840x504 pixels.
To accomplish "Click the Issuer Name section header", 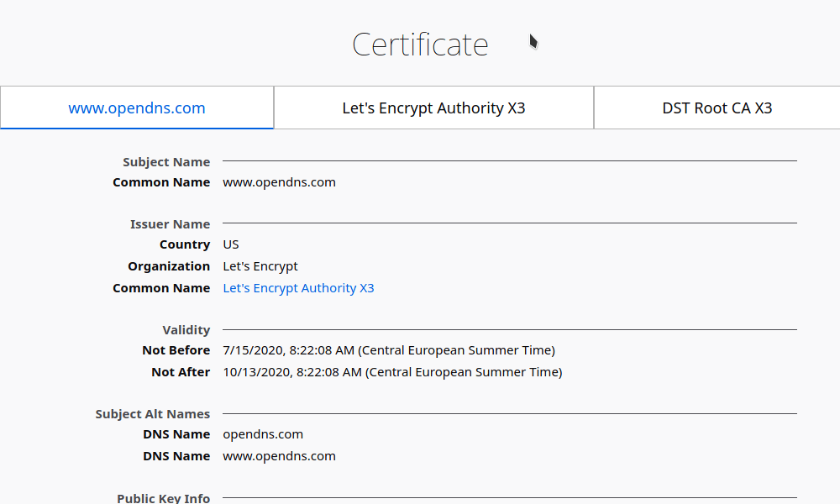I will (170, 224).
